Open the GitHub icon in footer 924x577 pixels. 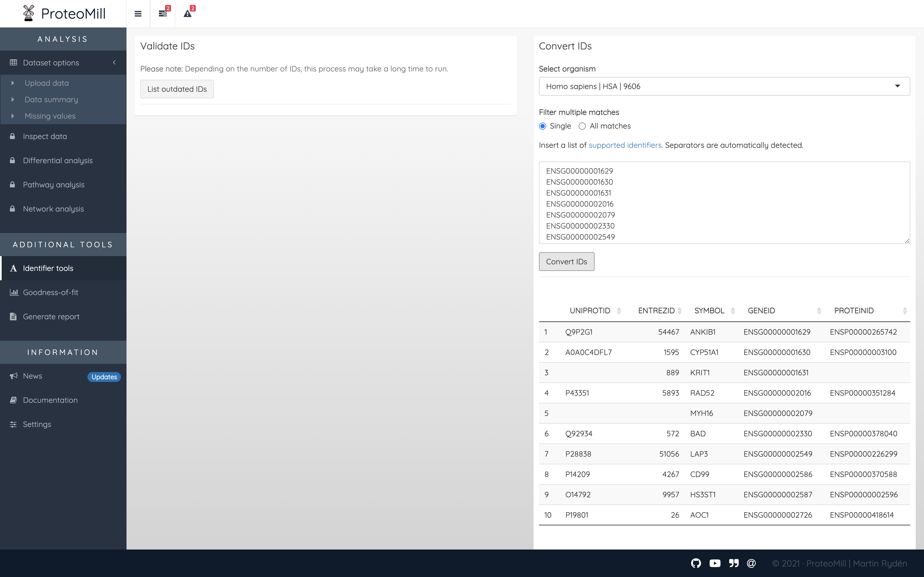[696, 563]
